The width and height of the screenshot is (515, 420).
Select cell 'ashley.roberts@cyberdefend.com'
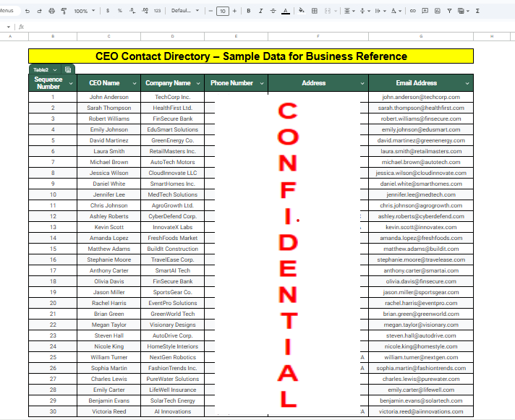click(x=421, y=216)
